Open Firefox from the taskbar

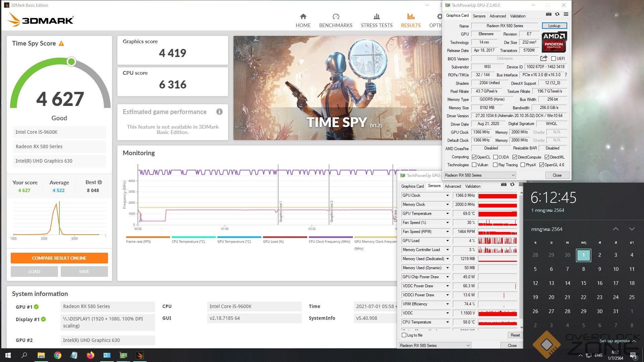click(90, 355)
